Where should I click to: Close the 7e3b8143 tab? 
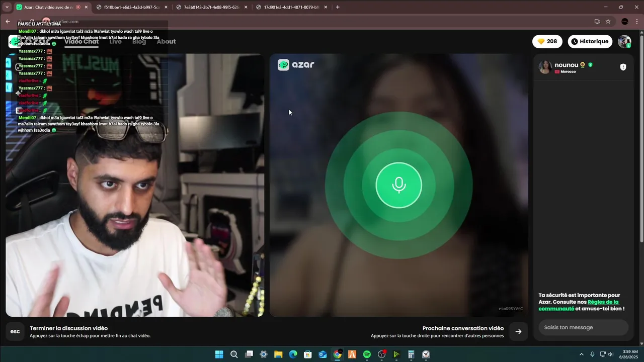(246, 7)
